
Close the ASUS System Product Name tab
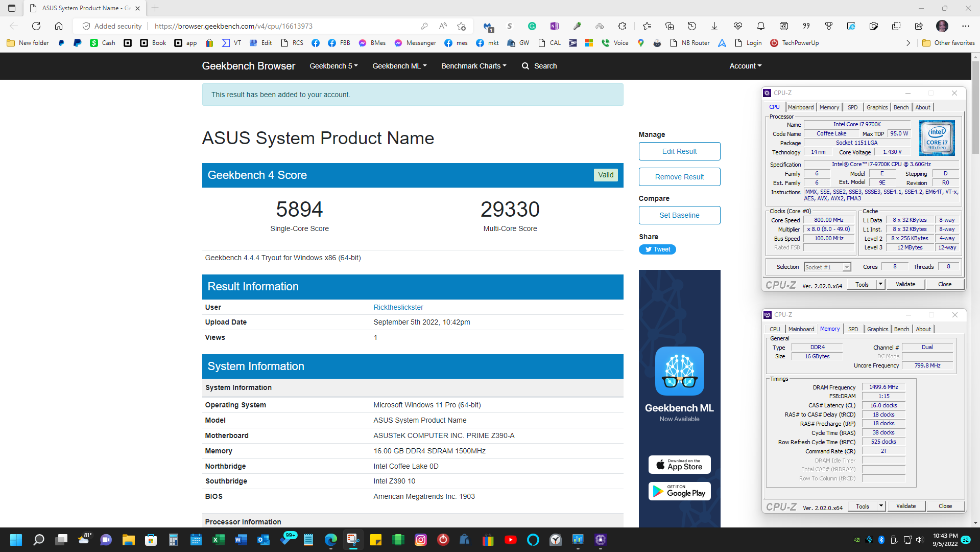(137, 8)
